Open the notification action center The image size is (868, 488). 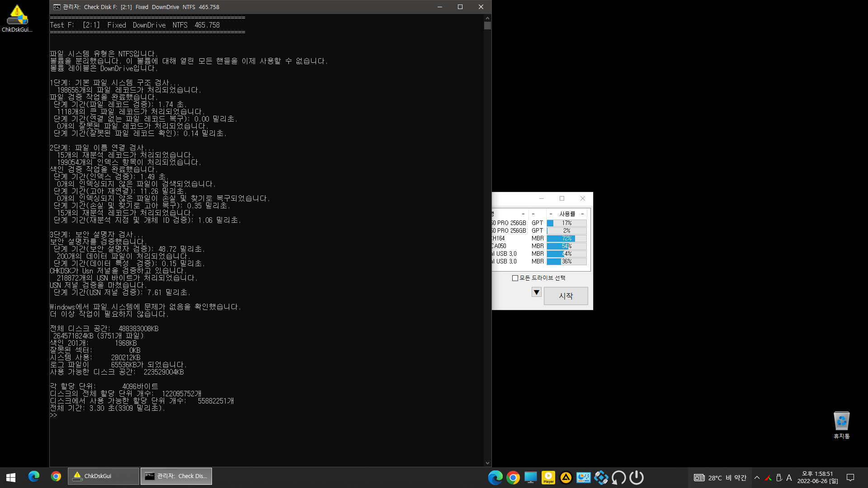(850, 478)
